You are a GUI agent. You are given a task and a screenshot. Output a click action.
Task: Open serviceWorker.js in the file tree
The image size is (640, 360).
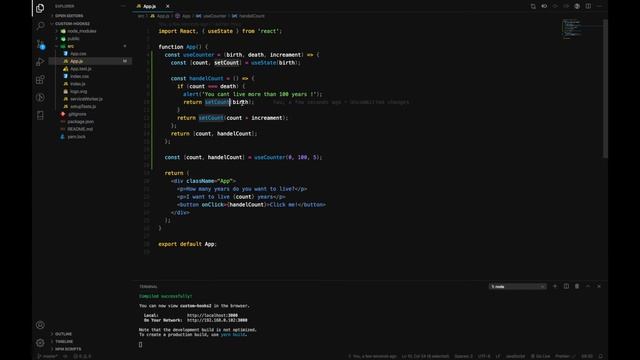pos(86,99)
